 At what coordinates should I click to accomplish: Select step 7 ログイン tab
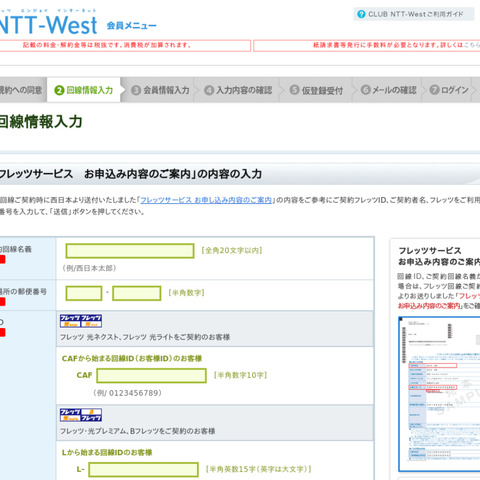(x=449, y=90)
